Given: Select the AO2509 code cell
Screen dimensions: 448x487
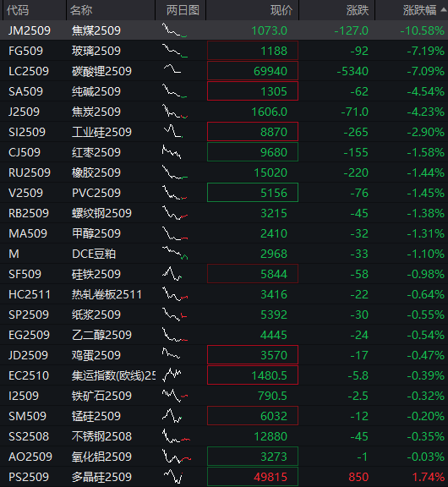Looking at the screenshot, I should point(30,457).
